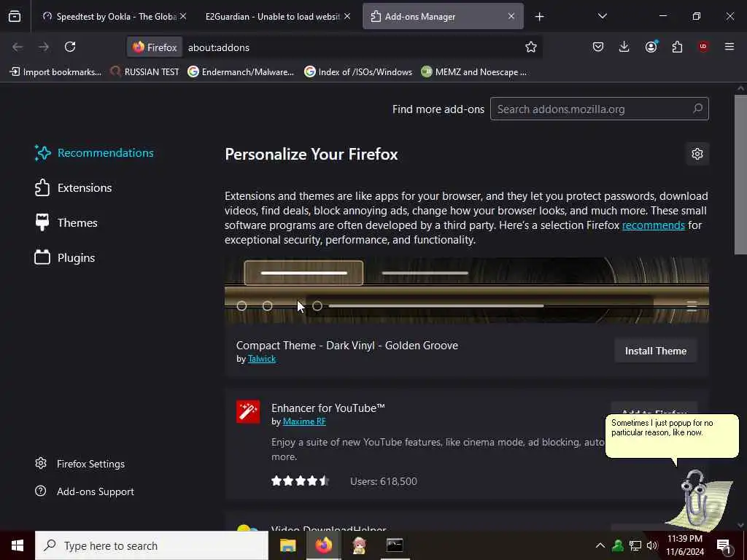Image resolution: width=747 pixels, height=560 pixels.
Task: Close the Speedtest by Ookla tab
Action: (183, 16)
